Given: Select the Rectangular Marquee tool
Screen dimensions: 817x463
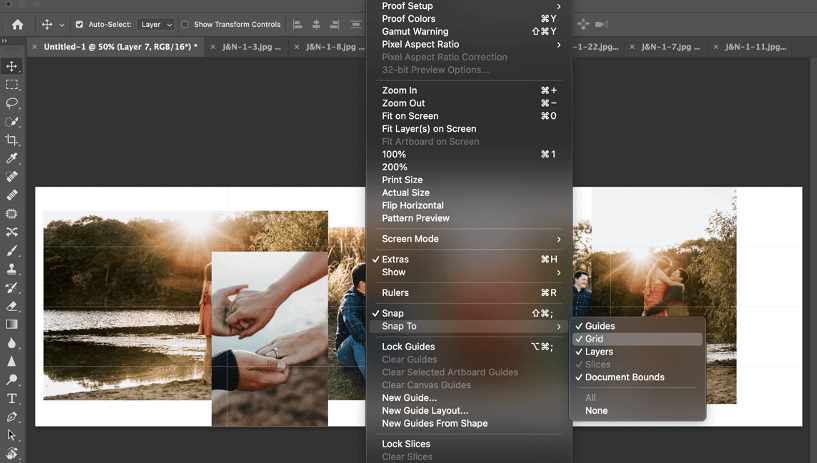Looking at the screenshot, I should tap(11, 84).
